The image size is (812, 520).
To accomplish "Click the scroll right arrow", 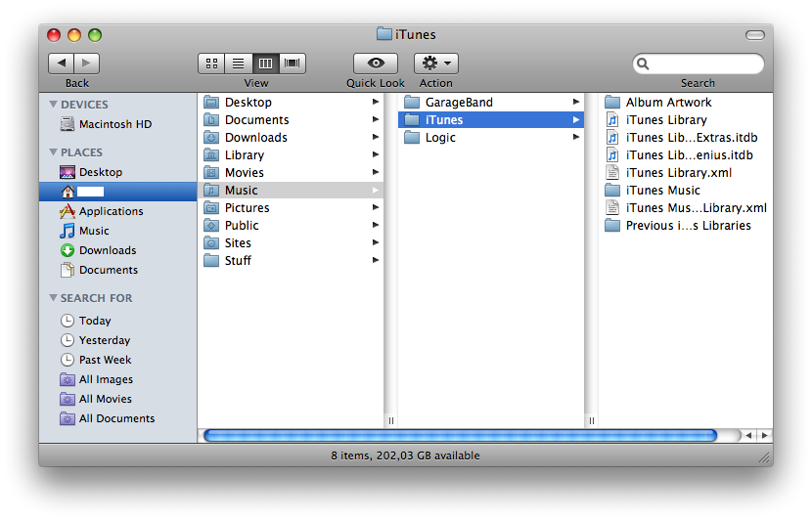I will [764, 435].
